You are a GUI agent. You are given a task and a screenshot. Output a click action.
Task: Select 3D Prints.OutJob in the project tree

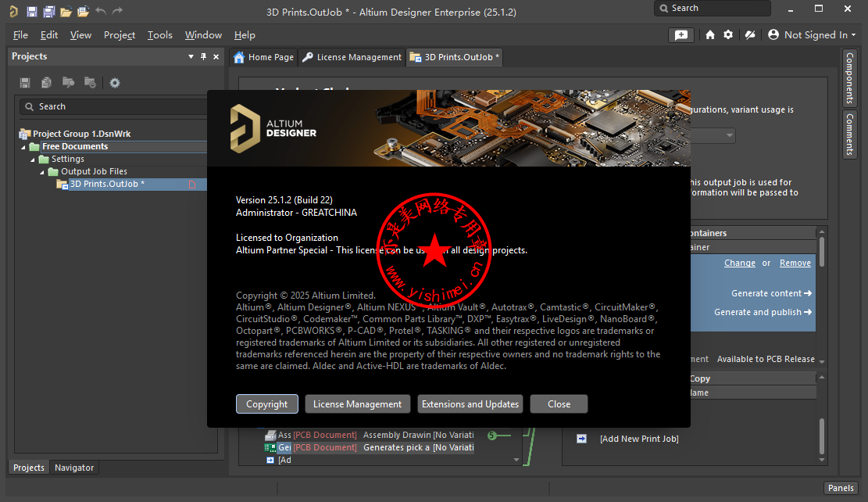coord(107,184)
